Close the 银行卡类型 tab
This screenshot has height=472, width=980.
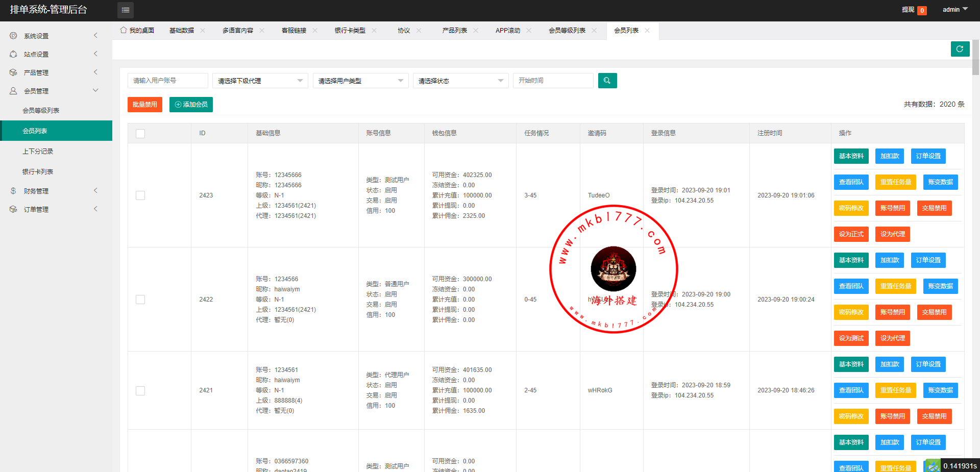click(x=374, y=31)
